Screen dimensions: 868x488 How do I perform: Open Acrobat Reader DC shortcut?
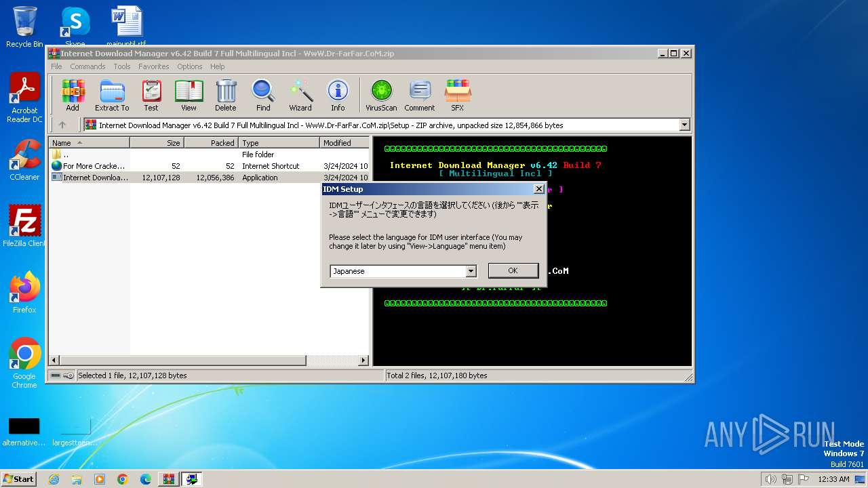pyautogui.click(x=24, y=98)
